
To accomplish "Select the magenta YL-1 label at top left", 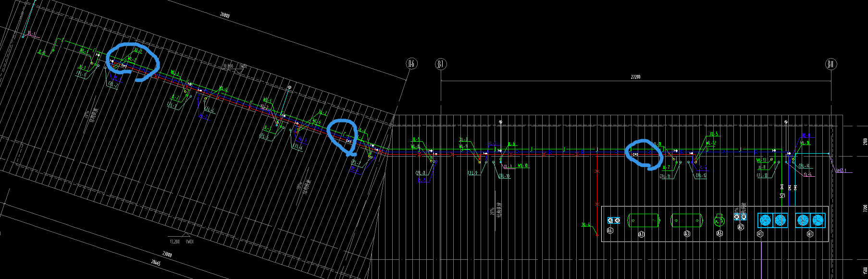I will (32, 33).
